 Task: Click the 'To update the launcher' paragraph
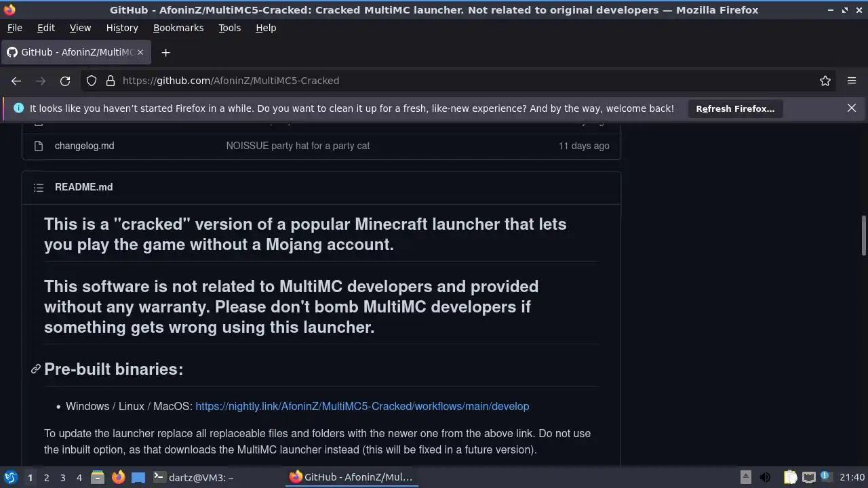click(317, 441)
